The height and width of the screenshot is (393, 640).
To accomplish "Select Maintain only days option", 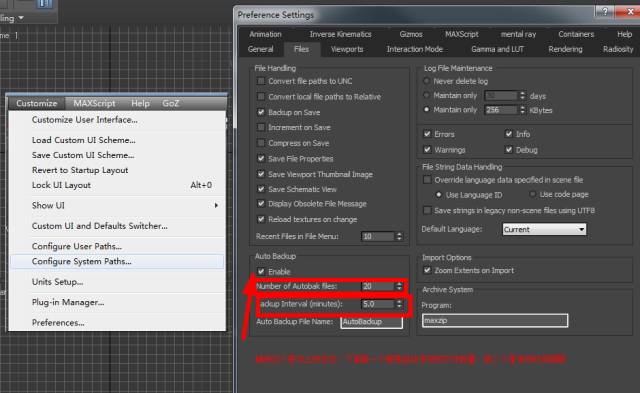I will 427,95.
